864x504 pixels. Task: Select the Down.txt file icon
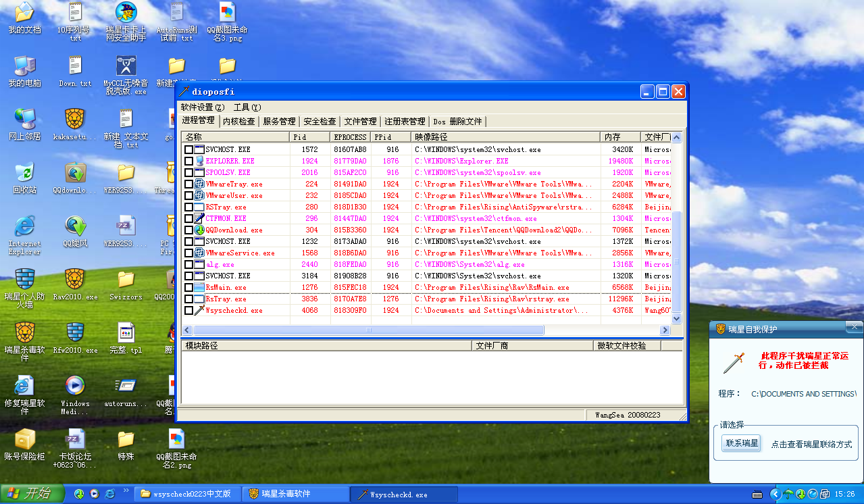pyautogui.click(x=75, y=72)
